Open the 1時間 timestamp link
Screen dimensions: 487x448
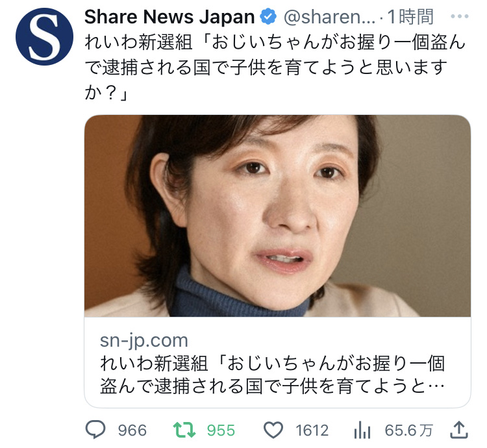pyautogui.click(x=410, y=17)
